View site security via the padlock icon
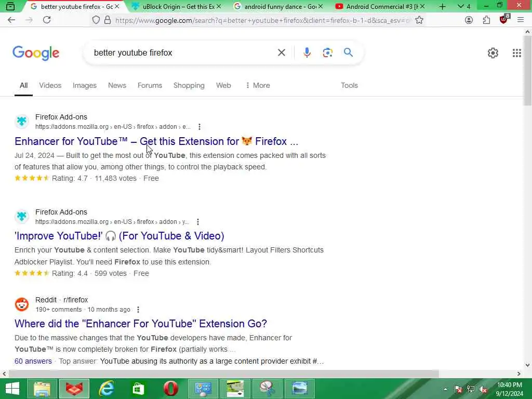 [x=108, y=20]
